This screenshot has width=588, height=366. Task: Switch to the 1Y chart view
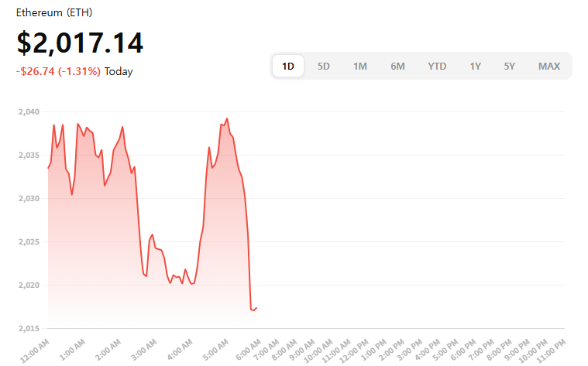475,66
